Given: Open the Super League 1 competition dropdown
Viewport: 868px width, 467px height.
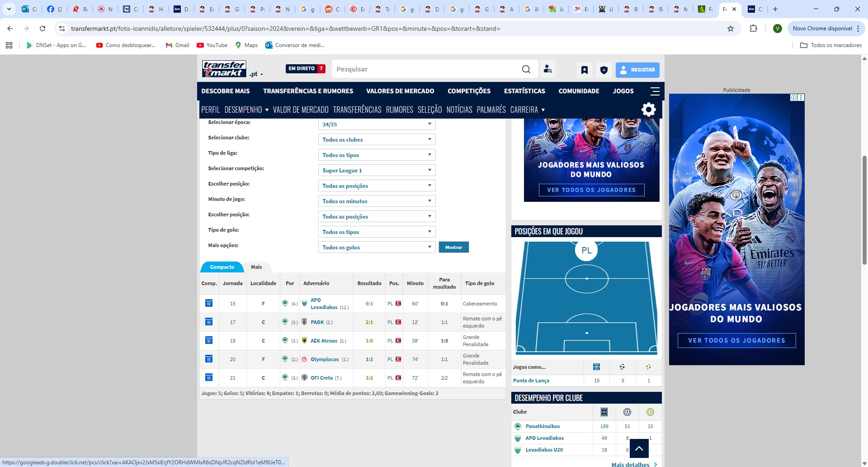Looking at the screenshot, I should [x=377, y=170].
